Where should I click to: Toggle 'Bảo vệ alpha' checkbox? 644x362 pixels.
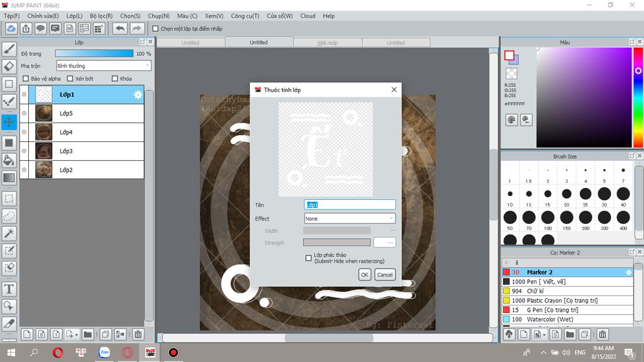pyautogui.click(x=26, y=79)
